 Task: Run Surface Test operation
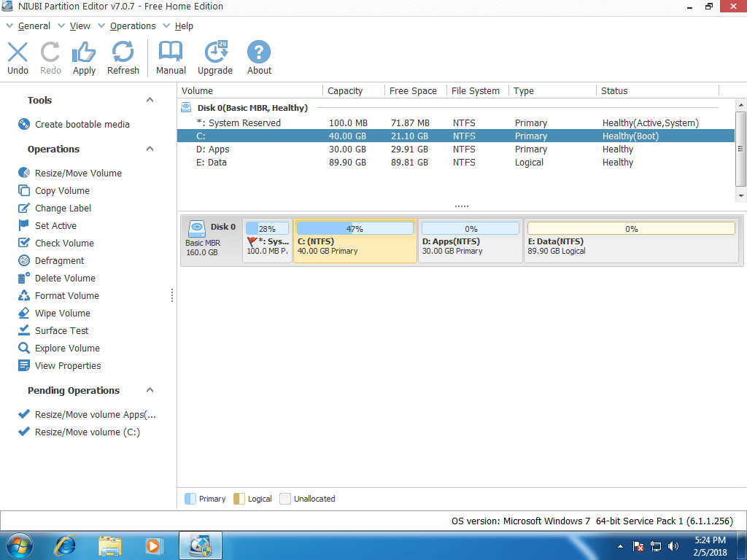point(53,331)
